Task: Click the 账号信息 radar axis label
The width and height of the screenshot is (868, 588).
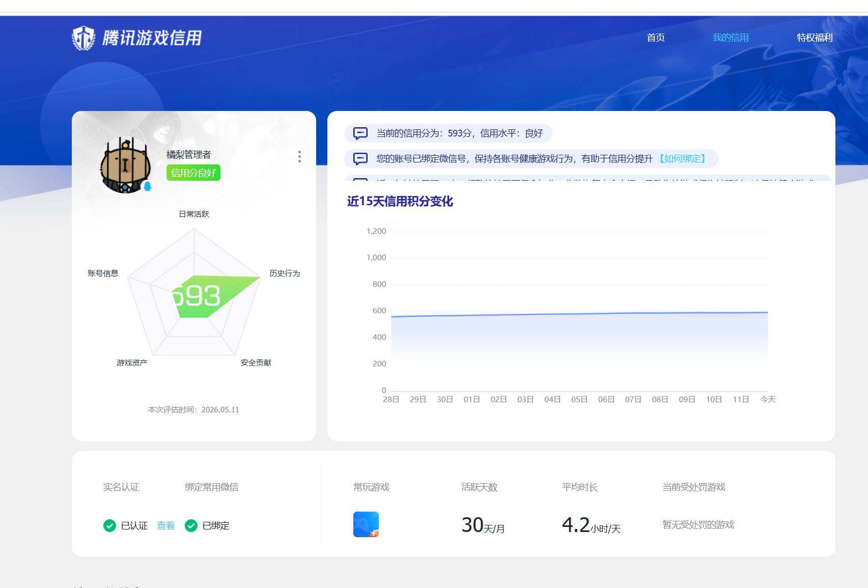Action: [103, 273]
